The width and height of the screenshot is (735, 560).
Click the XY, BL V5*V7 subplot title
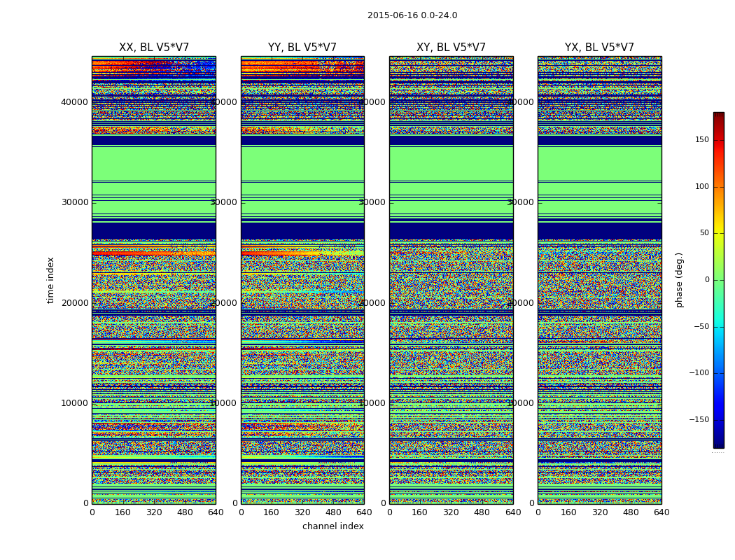(451, 48)
